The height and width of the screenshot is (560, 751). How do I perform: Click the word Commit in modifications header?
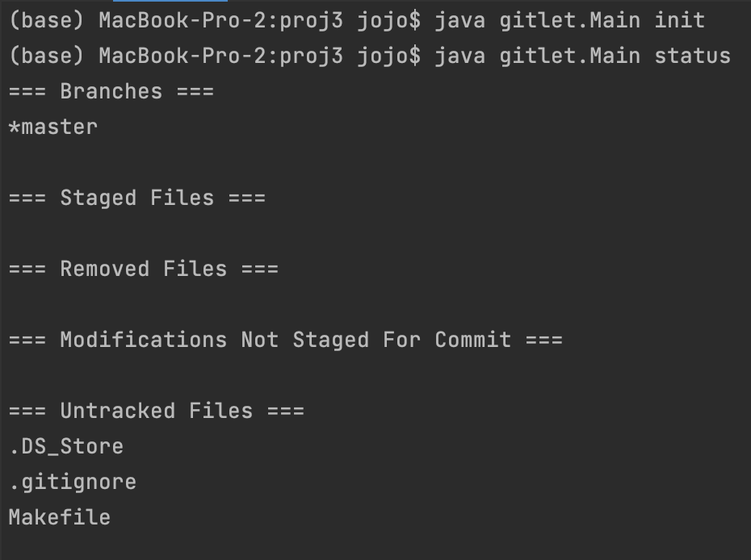coord(472,340)
